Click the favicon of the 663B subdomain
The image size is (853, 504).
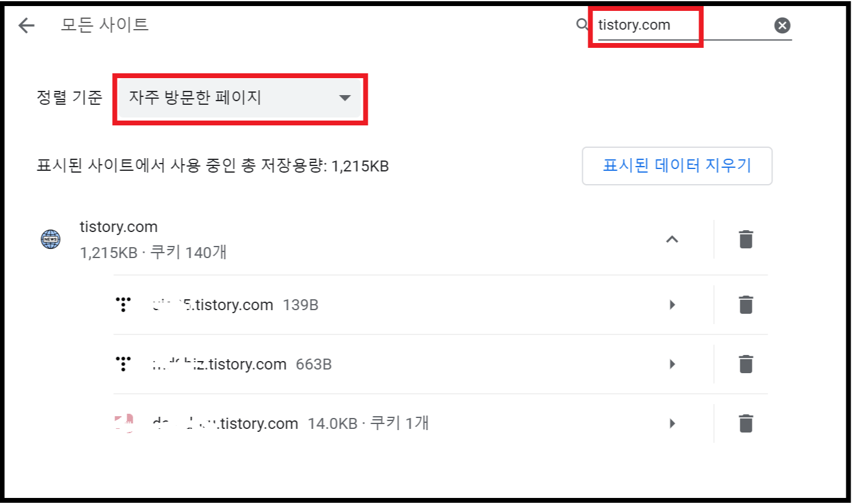click(124, 363)
